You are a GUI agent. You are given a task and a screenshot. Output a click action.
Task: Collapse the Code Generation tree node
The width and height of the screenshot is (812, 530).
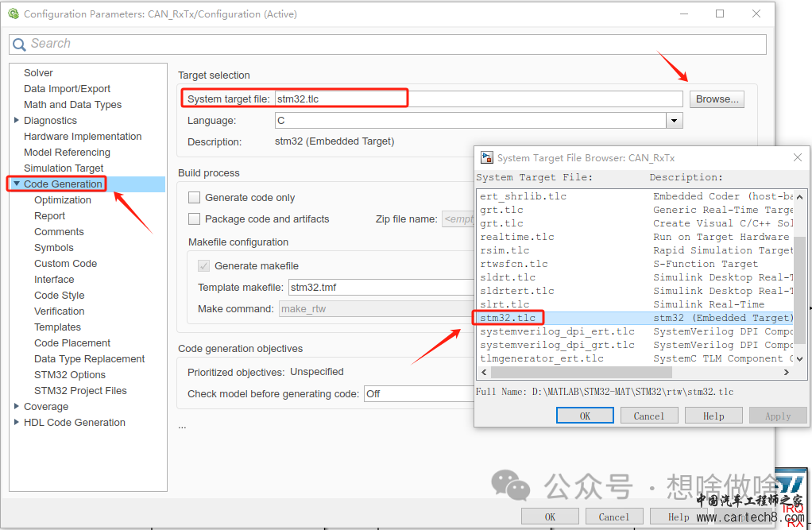tap(17, 184)
